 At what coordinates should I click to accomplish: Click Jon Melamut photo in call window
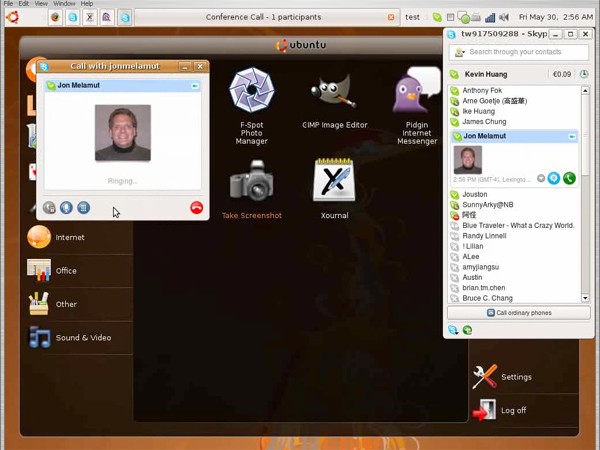(x=123, y=132)
